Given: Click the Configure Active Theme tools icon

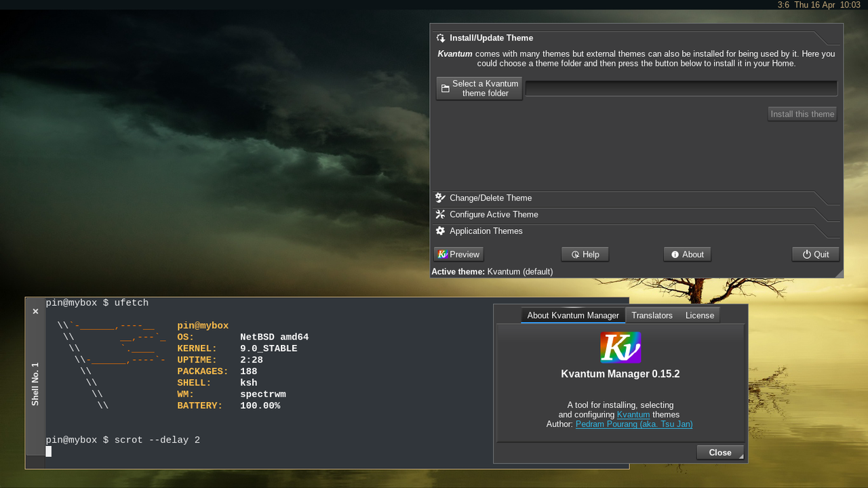Looking at the screenshot, I should pyautogui.click(x=441, y=214).
